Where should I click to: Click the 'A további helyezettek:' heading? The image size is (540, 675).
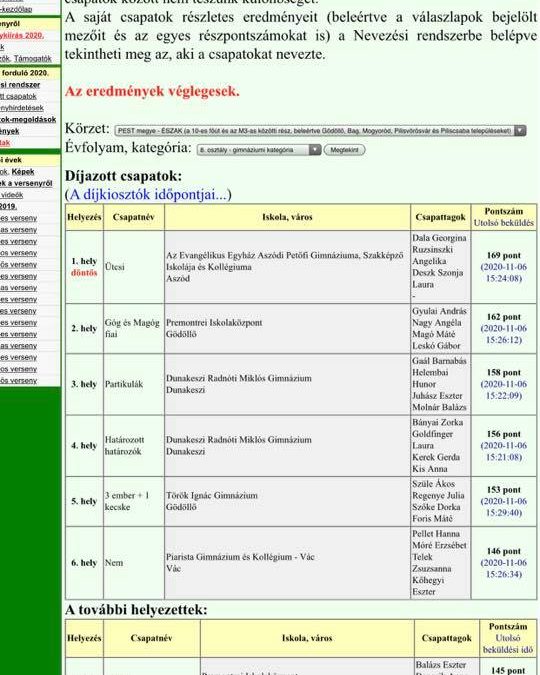[136, 610]
